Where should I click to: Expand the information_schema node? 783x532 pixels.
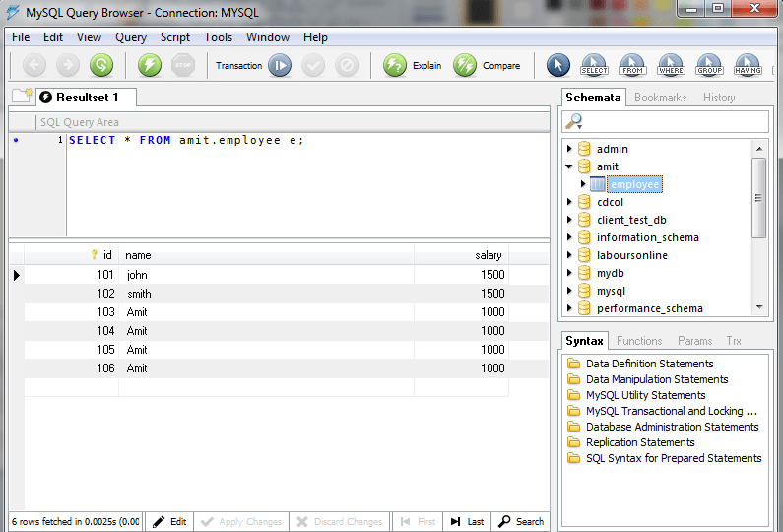pos(569,237)
